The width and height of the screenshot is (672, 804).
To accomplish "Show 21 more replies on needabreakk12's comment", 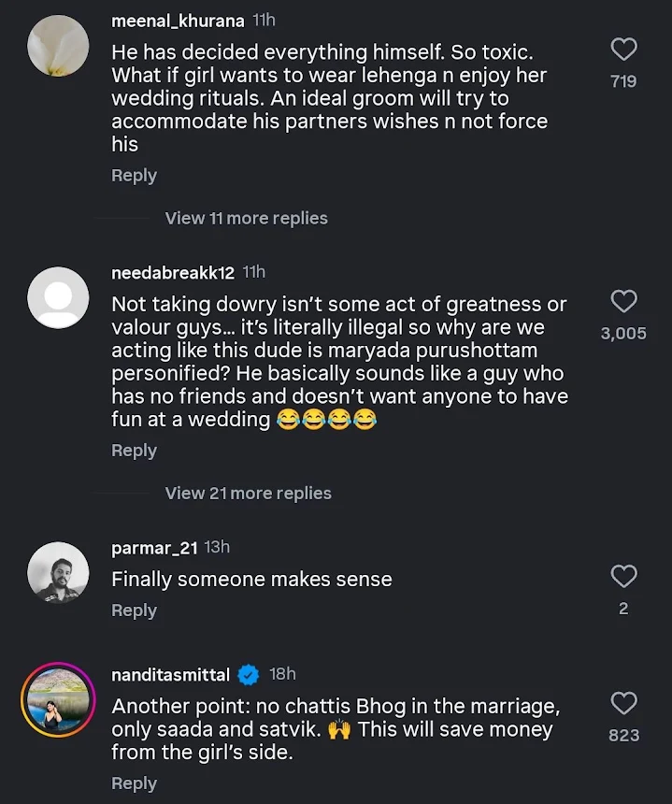I will coord(249,493).
